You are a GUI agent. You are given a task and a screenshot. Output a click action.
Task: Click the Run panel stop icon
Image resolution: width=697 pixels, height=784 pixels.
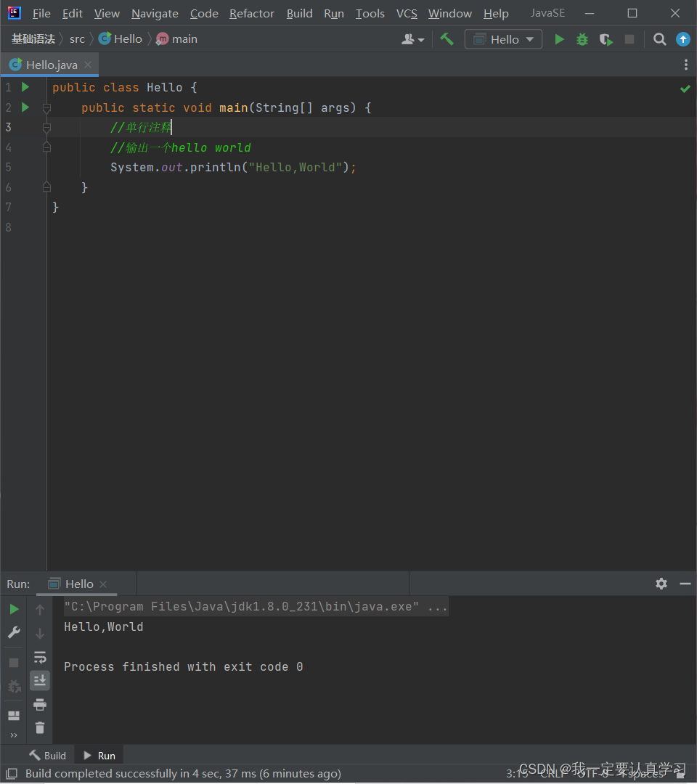coord(14,663)
